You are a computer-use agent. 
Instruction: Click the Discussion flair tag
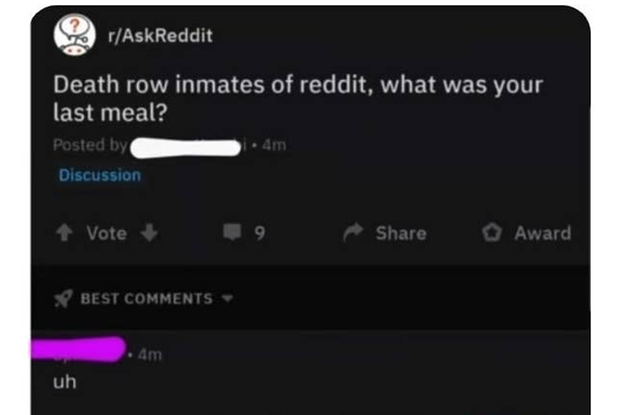(x=100, y=175)
